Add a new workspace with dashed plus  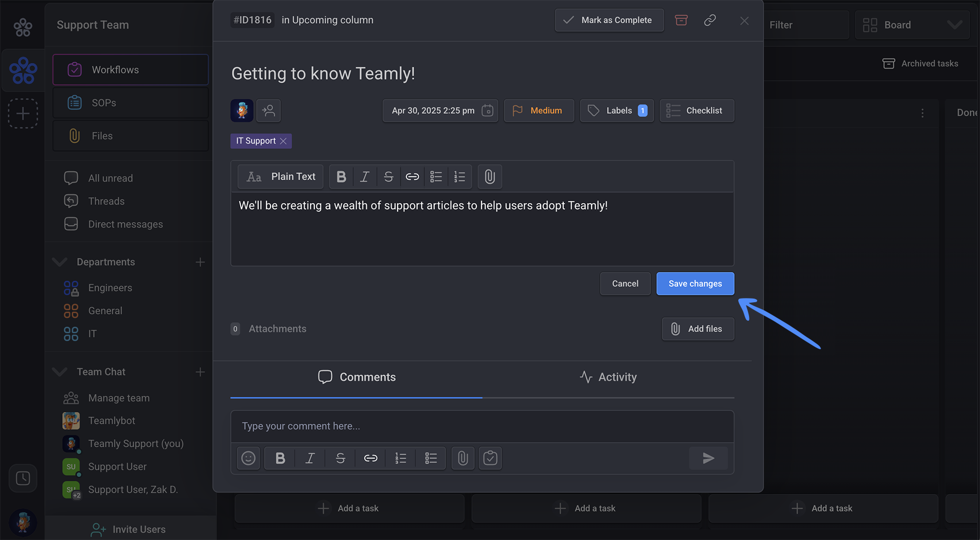pos(23,113)
